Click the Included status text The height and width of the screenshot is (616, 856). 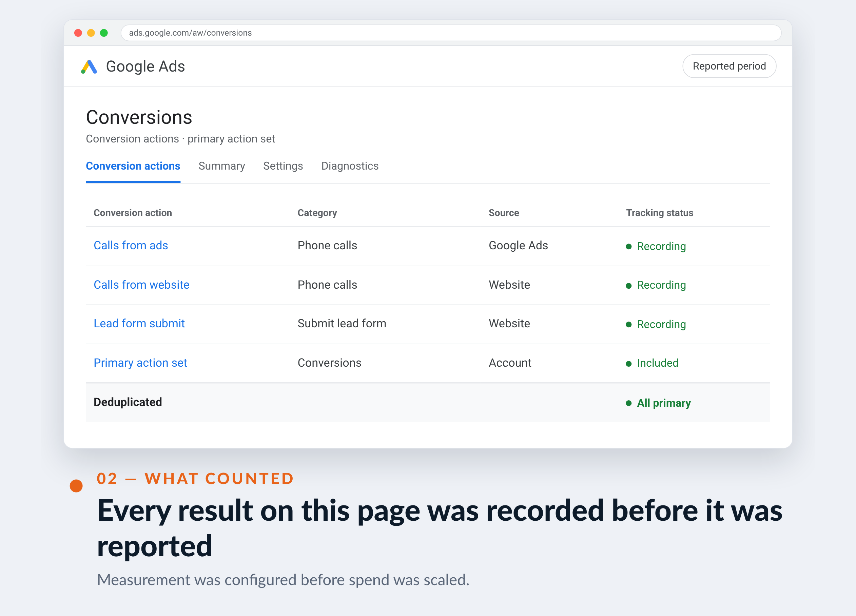click(x=657, y=363)
